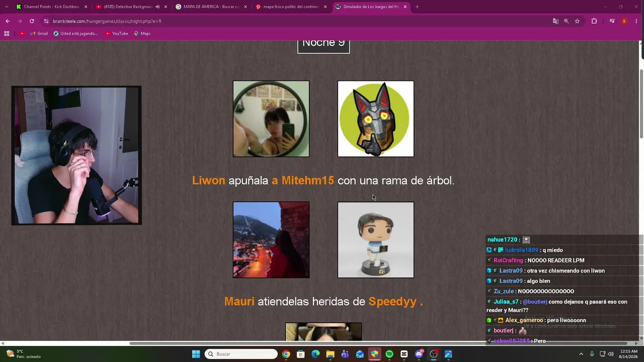Viewport: 644px width, 362px height.
Task: Reload the current page
Action: (x=32, y=21)
